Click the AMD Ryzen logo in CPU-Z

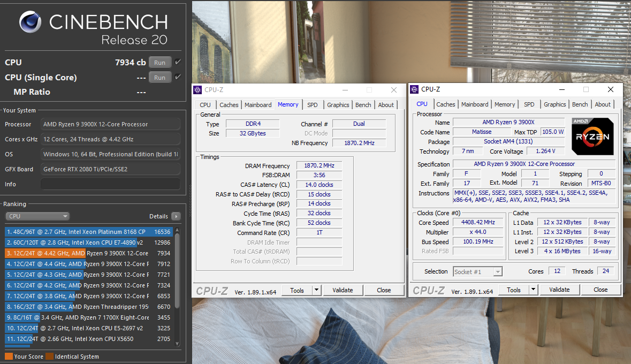(x=592, y=136)
